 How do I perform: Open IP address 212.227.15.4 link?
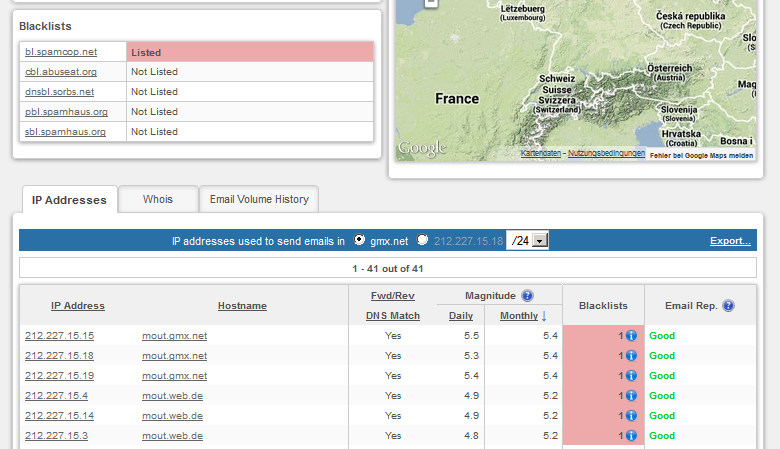[56, 395]
